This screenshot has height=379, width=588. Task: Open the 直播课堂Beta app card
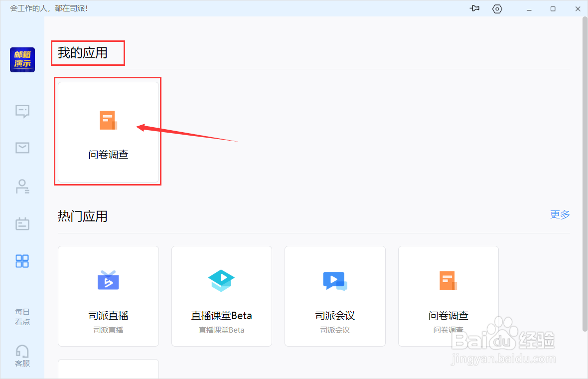point(222,296)
